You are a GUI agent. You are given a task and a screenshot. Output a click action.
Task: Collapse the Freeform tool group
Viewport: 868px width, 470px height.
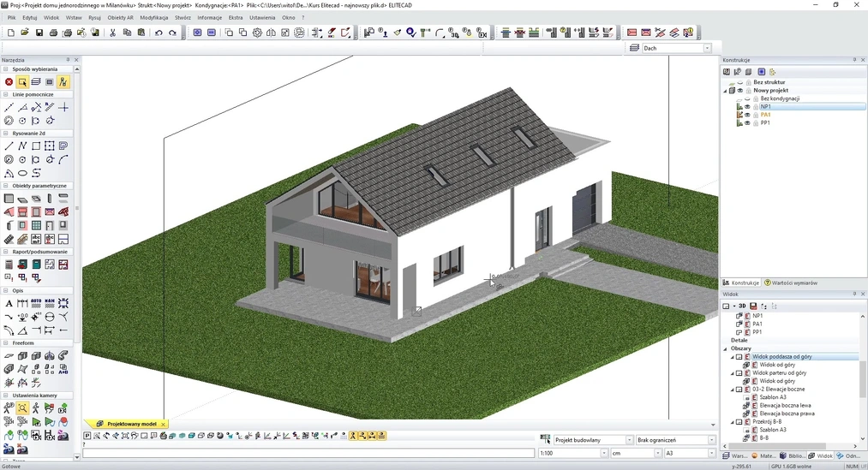point(5,342)
